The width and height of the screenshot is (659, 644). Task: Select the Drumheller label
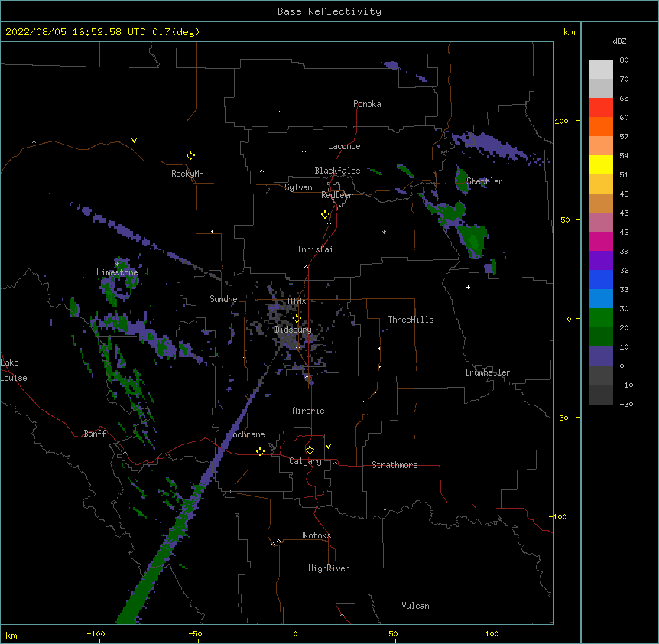[x=488, y=372]
